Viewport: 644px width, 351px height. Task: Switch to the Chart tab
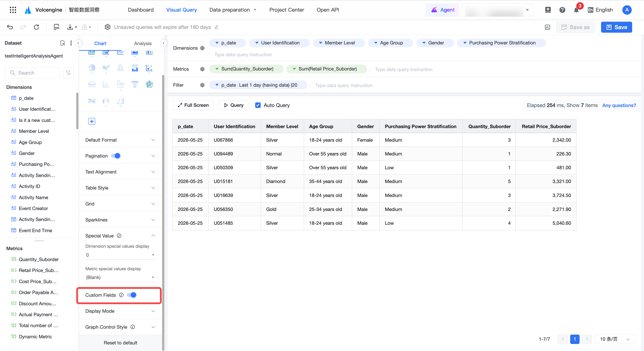click(x=100, y=44)
